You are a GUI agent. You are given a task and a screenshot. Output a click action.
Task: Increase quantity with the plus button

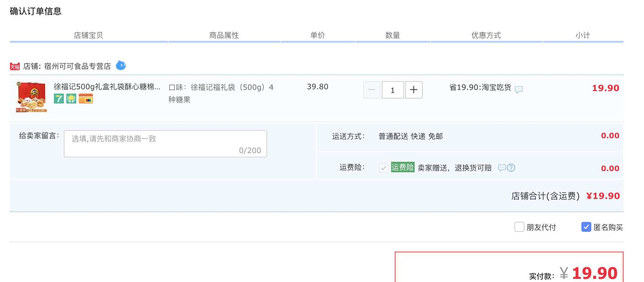pos(414,90)
